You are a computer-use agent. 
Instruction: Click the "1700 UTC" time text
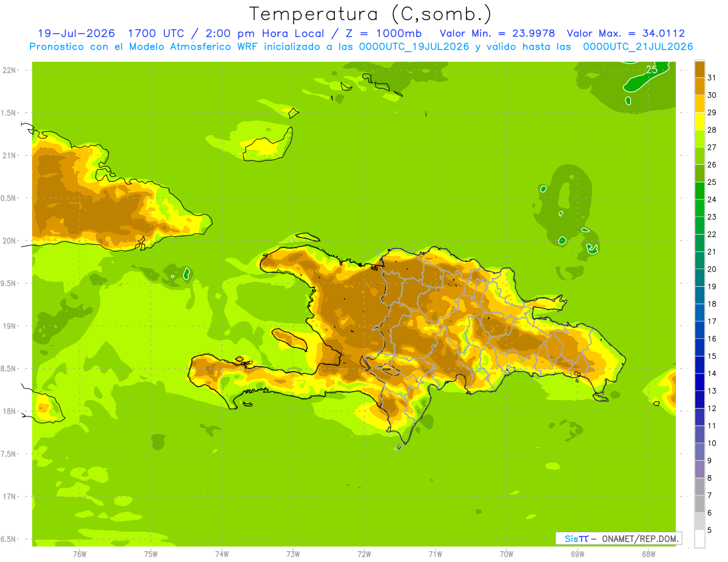(158, 33)
